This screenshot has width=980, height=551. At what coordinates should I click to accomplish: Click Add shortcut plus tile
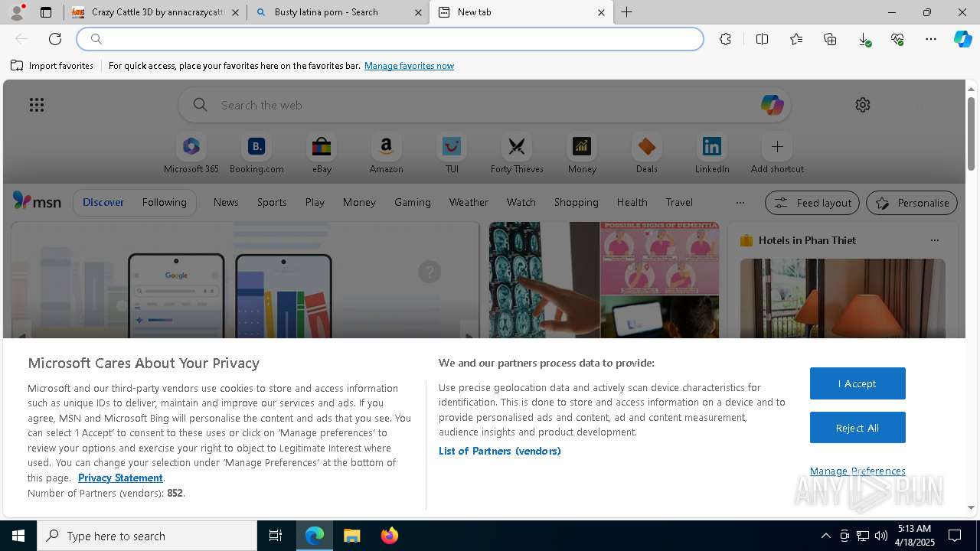777,154
